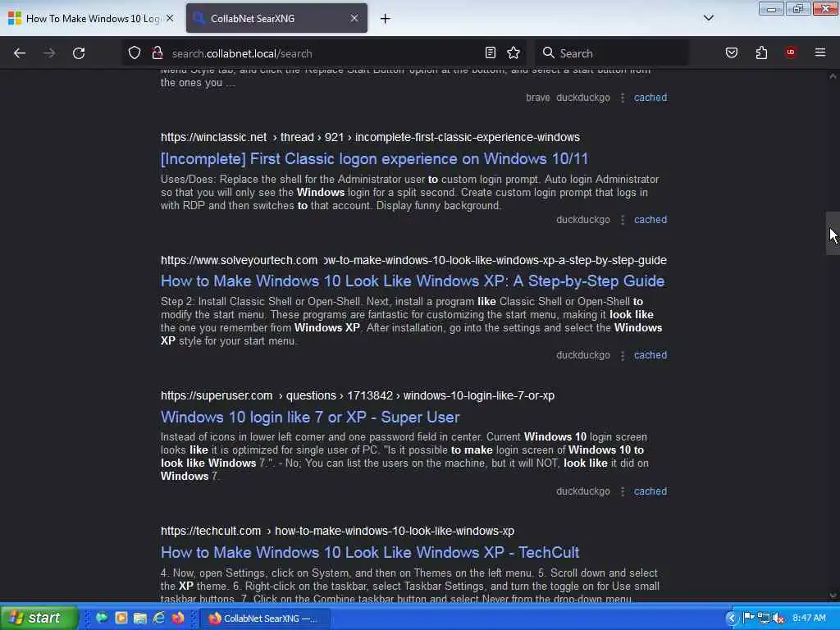Click the flag tray icon
Screen dimensions: 840x630
pos(749,619)
